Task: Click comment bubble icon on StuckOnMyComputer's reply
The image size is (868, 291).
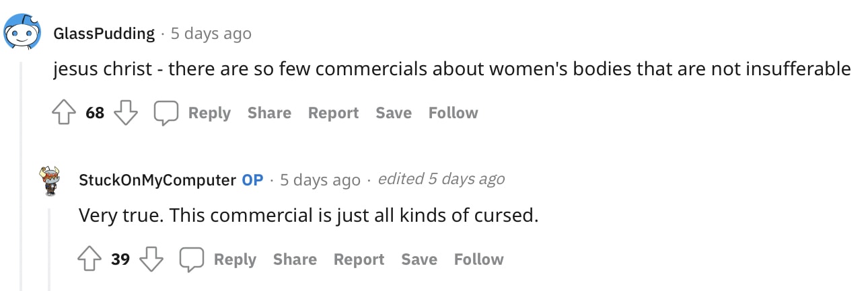Action: (191, 259)
